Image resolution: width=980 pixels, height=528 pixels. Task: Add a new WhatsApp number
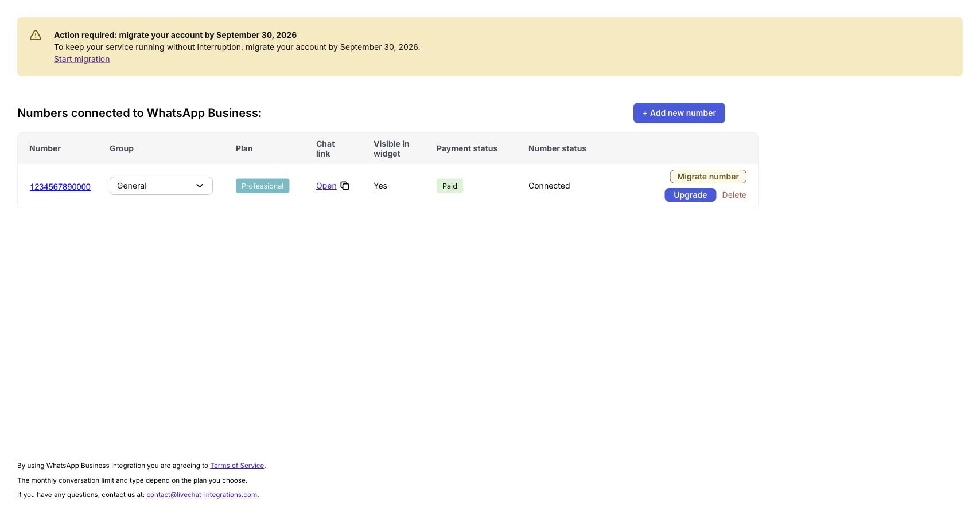pos(679,113)
